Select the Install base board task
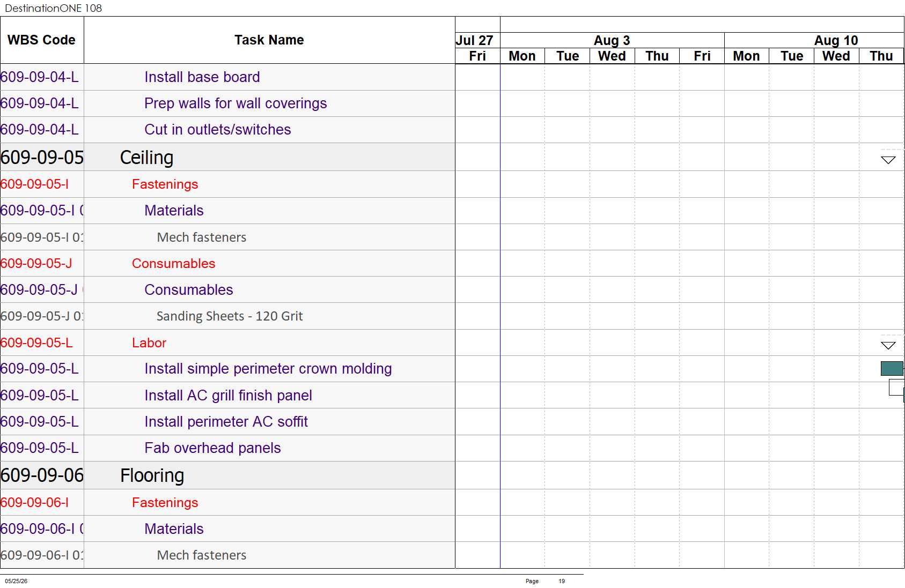This screenshot has width=905, height=588. pyautogui.click(x=202, y=77)
